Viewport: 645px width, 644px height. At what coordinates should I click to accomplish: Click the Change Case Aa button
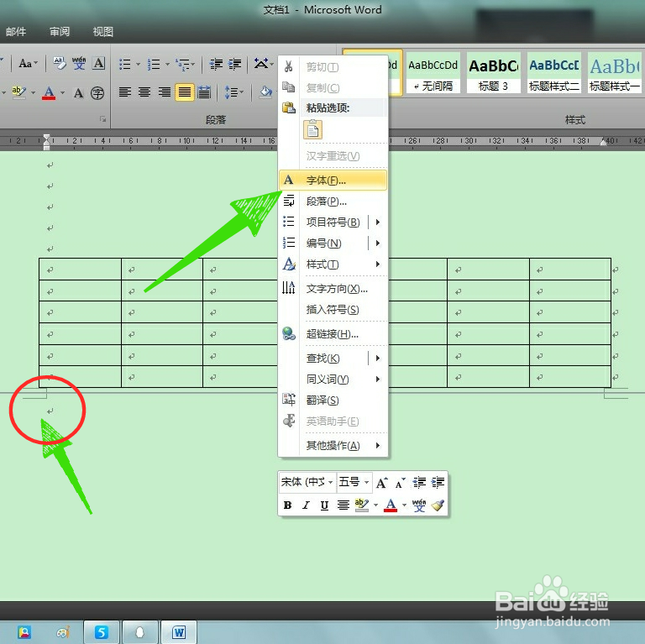28,63
